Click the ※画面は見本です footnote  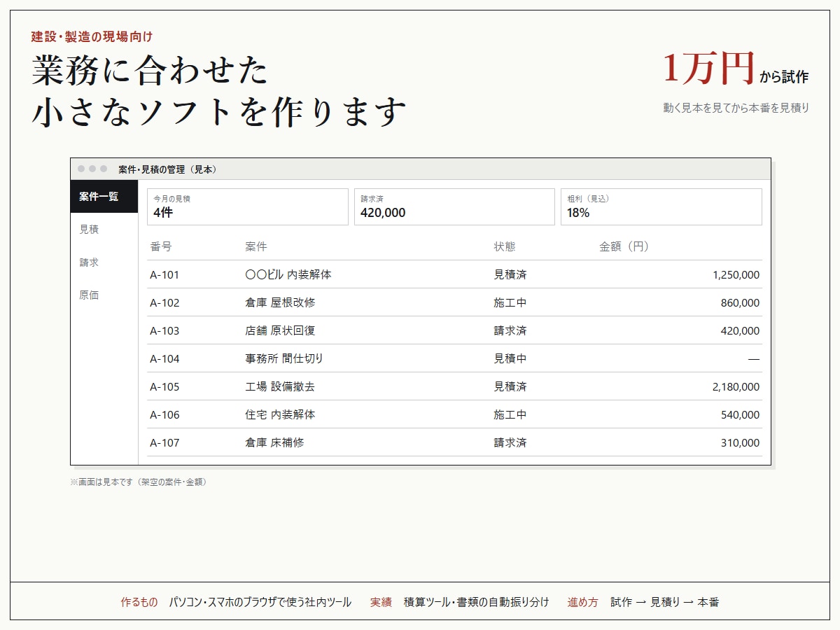pos(139,482)
